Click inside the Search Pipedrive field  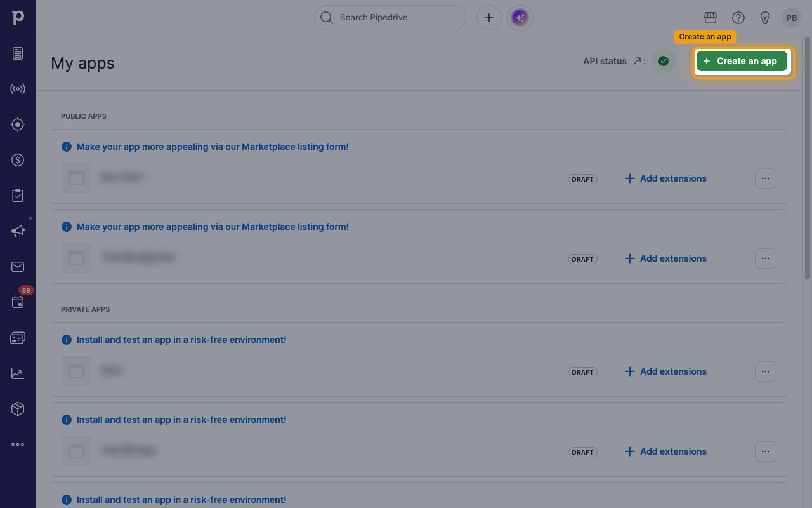(390, 18)
